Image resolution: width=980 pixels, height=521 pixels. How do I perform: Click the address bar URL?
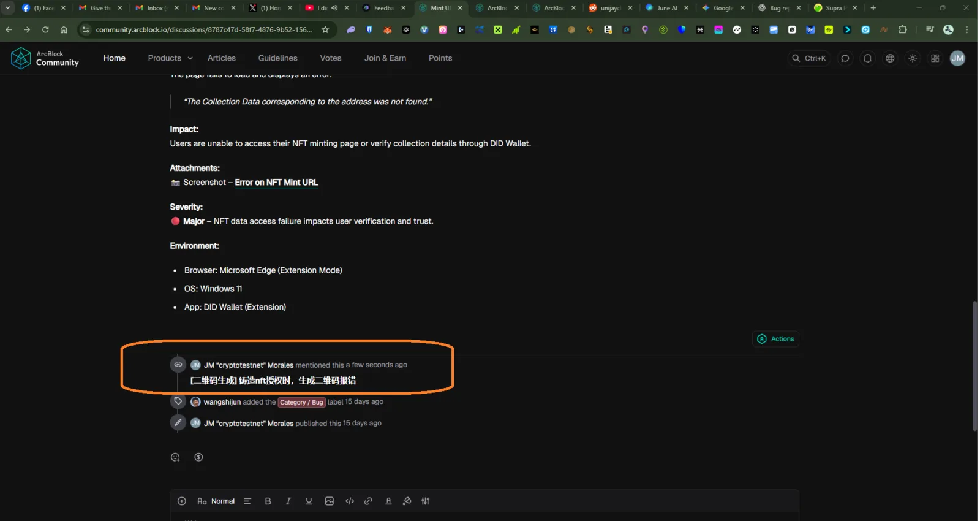point(204,29)
